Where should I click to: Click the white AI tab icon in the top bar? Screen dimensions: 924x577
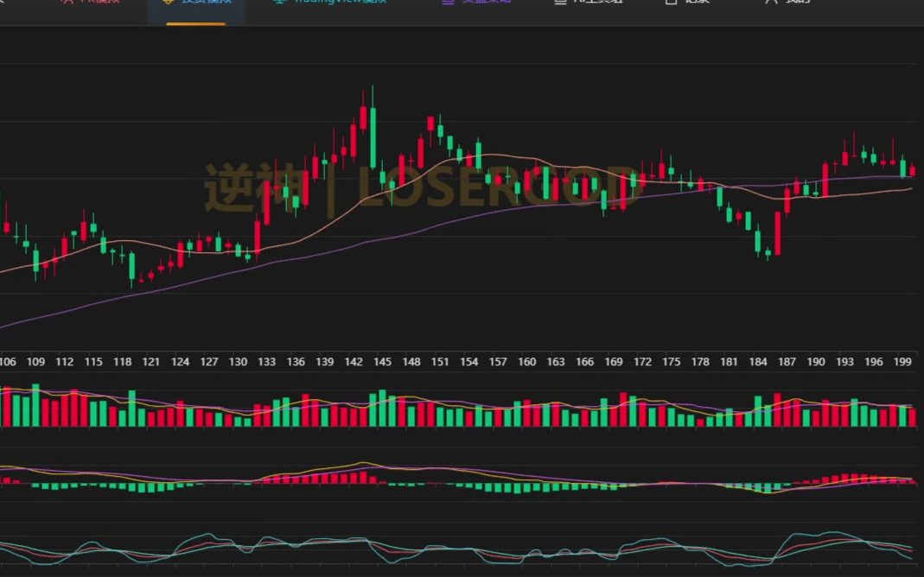click(x=560, y=2)
